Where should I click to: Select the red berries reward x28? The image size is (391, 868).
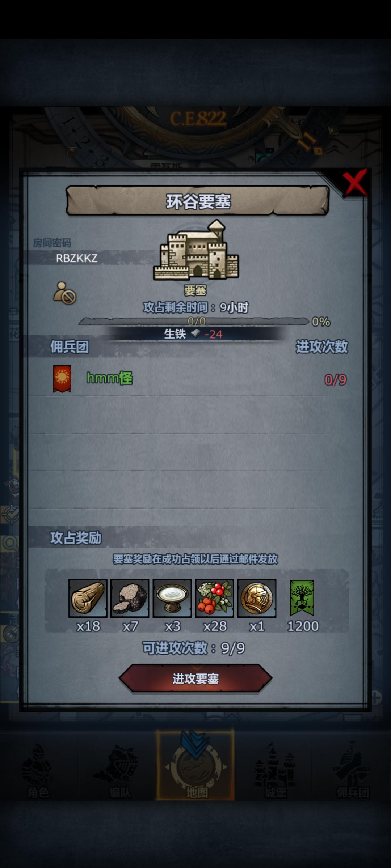[215, 598]
